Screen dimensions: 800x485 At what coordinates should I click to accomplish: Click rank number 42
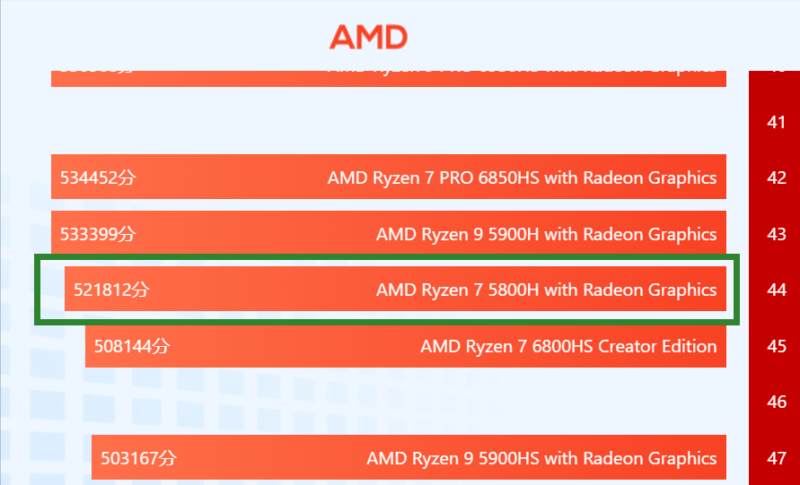pos(776,178)
